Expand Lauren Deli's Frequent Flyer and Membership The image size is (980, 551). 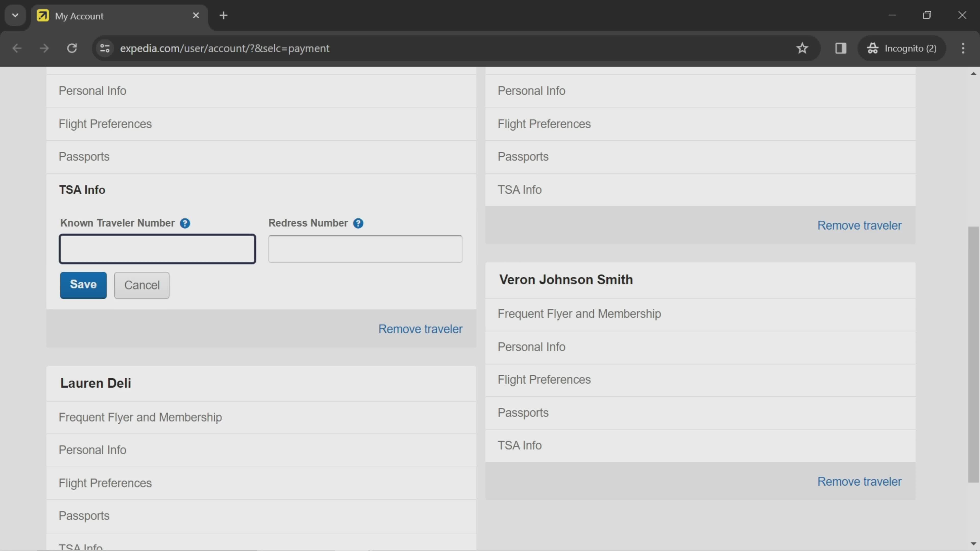[x=261, y=418]
